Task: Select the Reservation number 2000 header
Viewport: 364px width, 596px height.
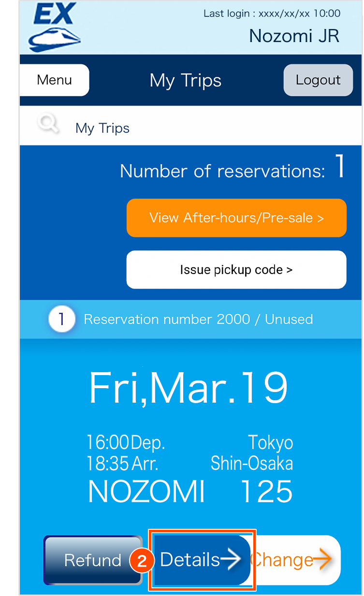Action: [x=198, y=320]
